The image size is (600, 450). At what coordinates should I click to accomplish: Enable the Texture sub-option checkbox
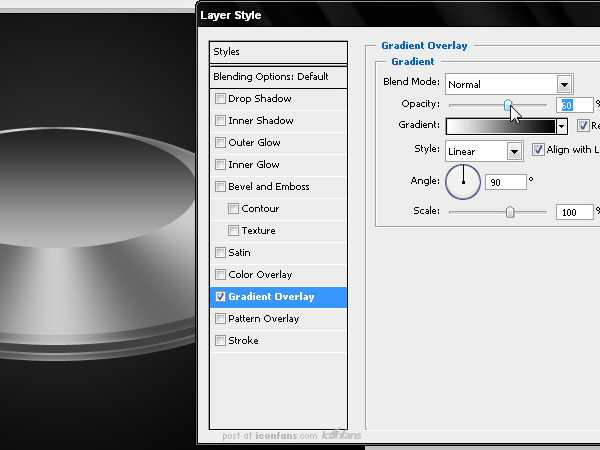click(x=233, y=231)
